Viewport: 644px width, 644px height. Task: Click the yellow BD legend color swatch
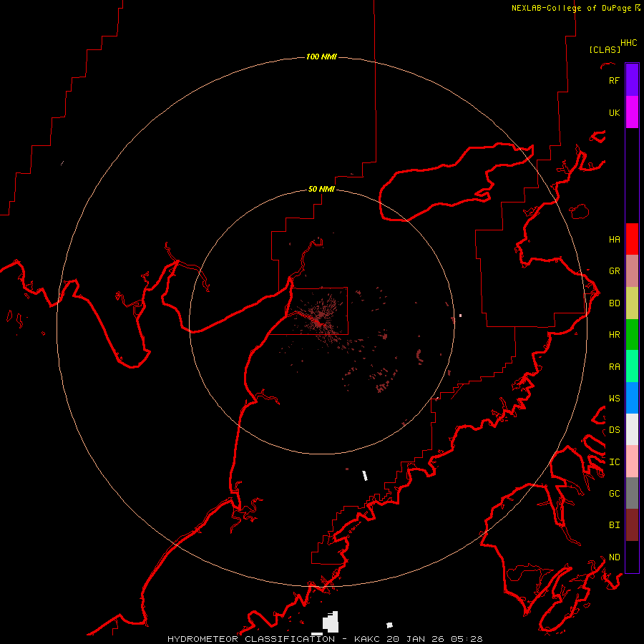(632, 303)
